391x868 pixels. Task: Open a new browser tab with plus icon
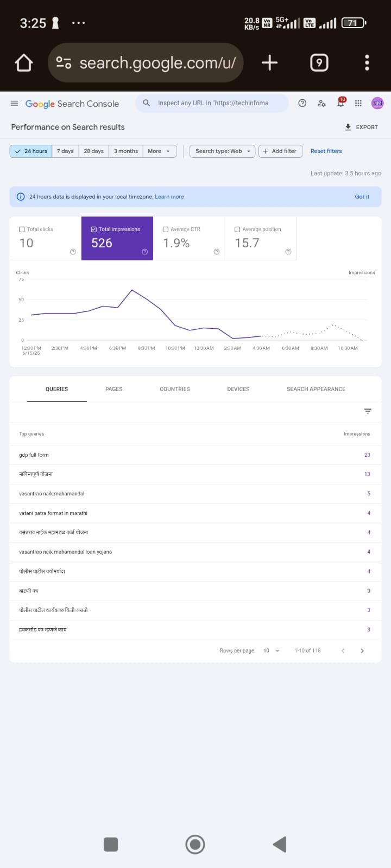point(269,63)
